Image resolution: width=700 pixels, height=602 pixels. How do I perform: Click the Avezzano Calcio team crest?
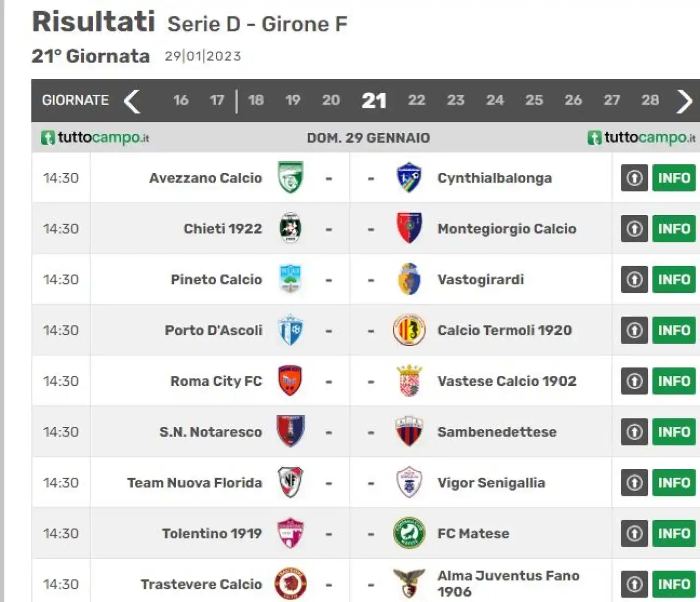[290, 177]
